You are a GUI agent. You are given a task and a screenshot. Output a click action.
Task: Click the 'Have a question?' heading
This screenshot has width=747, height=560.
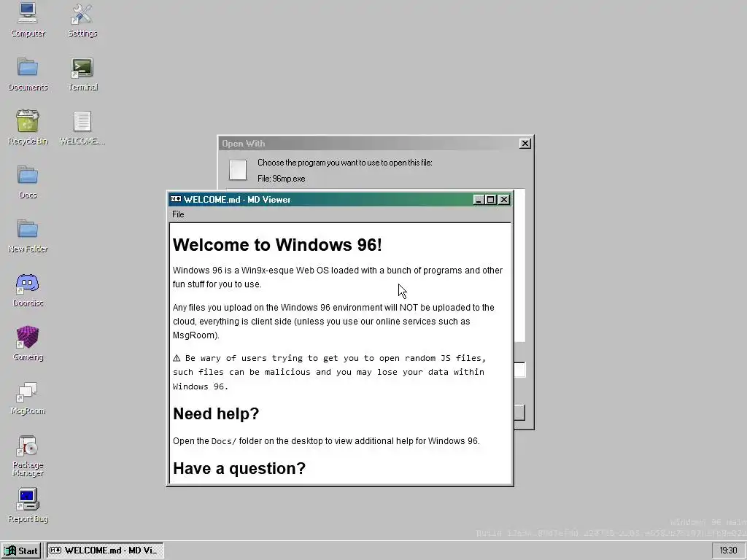click(239, 468)
